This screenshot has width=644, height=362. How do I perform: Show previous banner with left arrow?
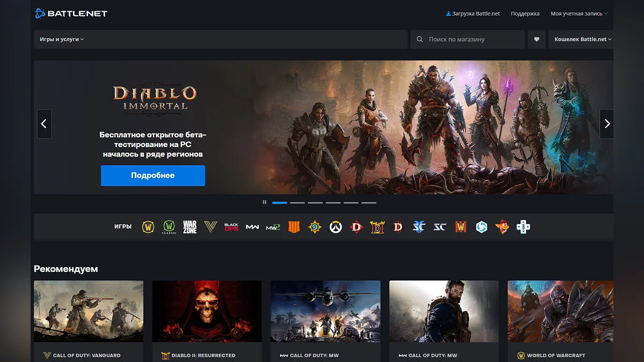pos(44,124)
